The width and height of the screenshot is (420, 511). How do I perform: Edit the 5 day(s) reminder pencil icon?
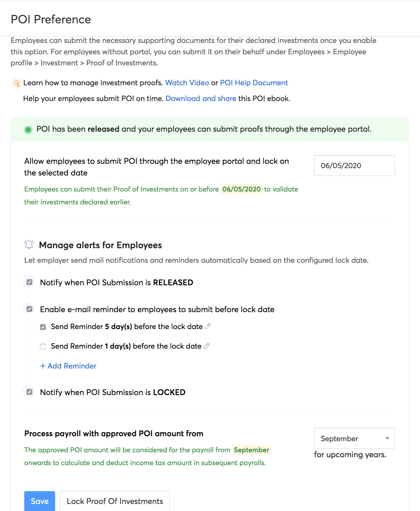tap(208, 326)
